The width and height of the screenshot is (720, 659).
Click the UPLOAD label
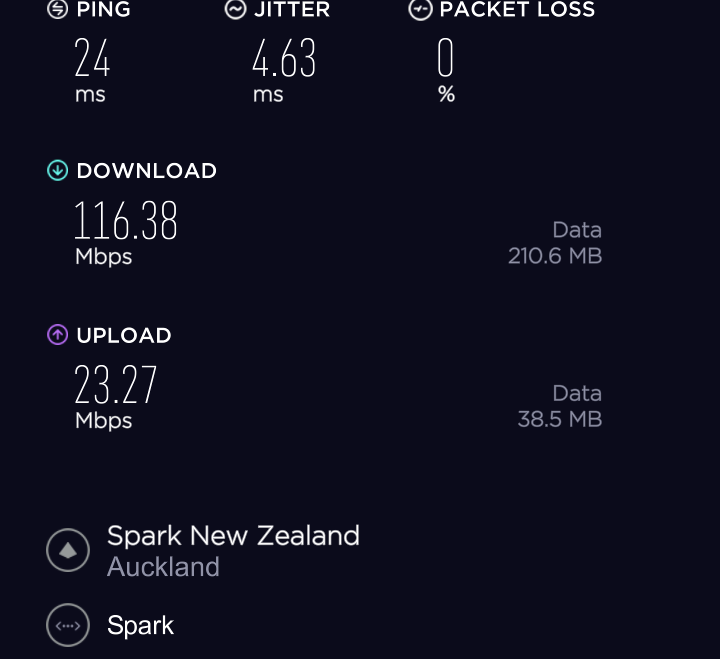pyautogui.click(x=124, y=335)
